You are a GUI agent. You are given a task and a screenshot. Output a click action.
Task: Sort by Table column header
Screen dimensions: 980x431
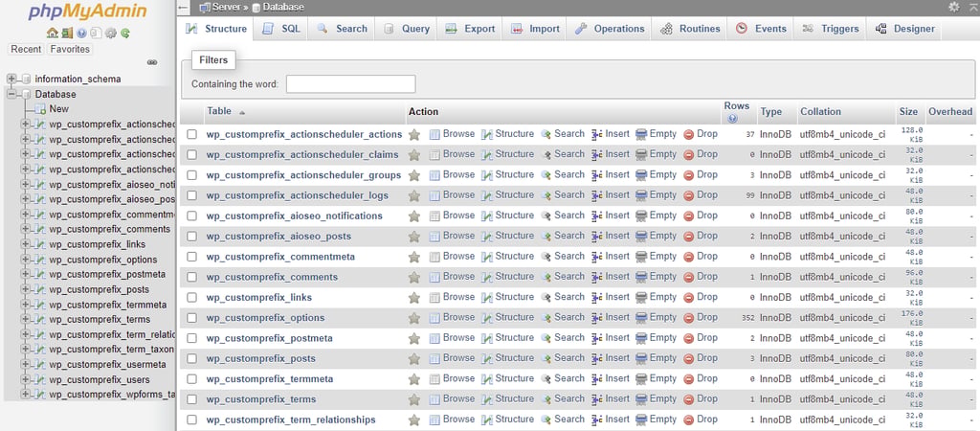pos(219,111)
